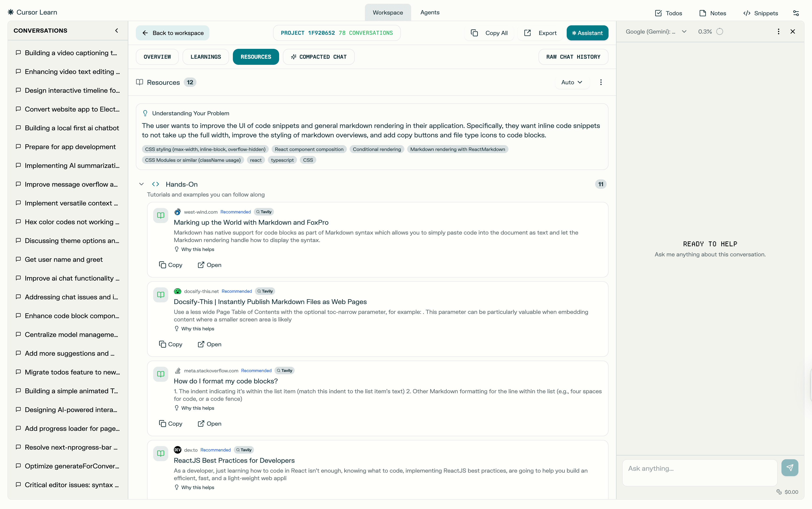Viewport: 812px width, 509px height.
Task: Toggle Why this helps under Docsify-This
Action: pos(195,328)
